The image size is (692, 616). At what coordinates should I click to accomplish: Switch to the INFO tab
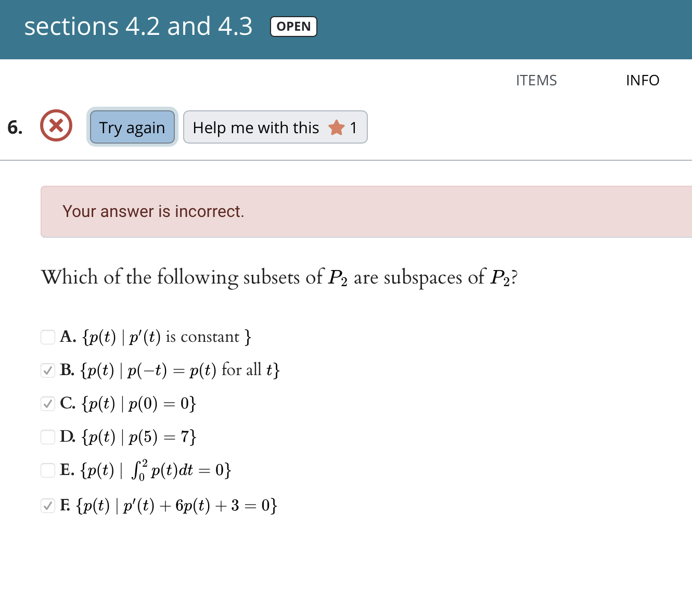[643, 80]
